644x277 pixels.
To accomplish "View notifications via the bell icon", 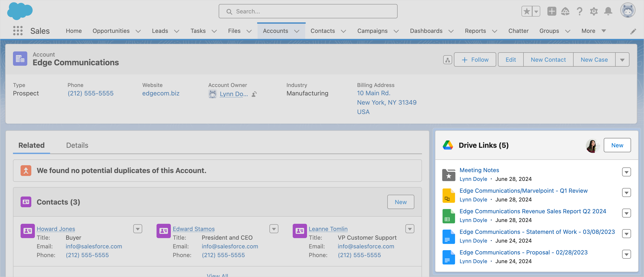I will (608, 11).
